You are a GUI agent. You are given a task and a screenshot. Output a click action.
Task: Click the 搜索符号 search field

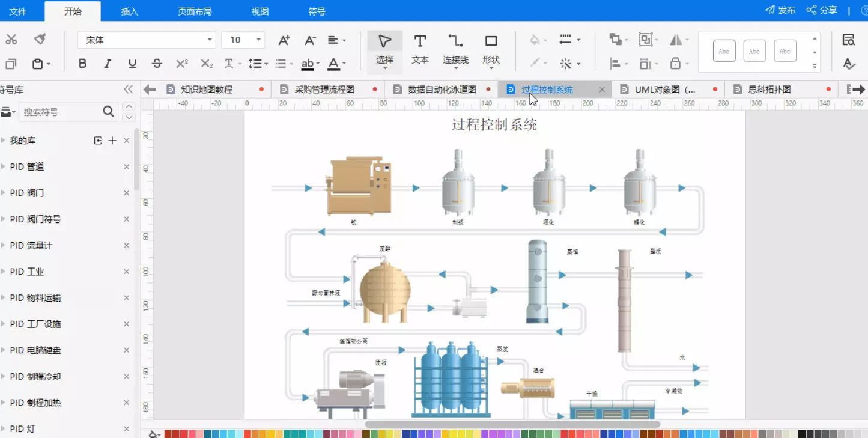coord(60,112)
